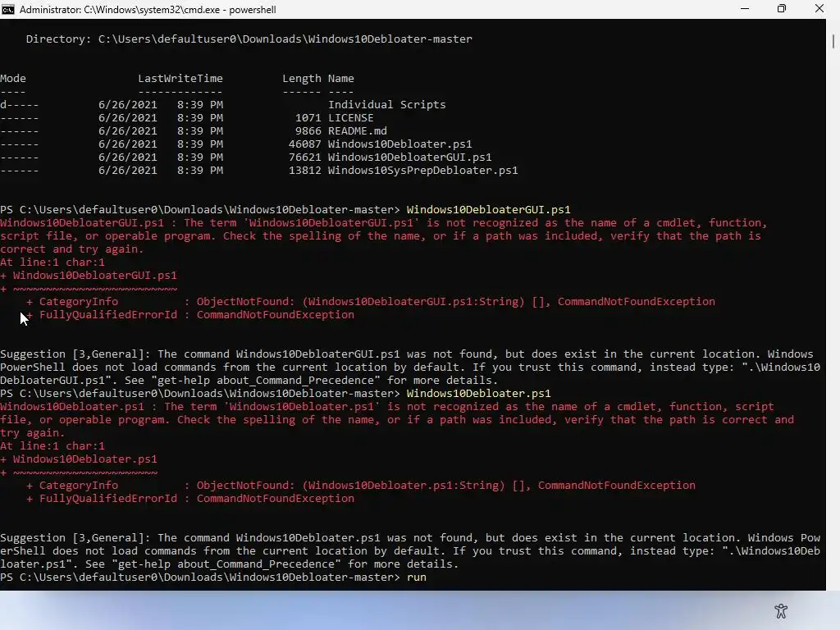Click file length value '1071'
Viewport: 840px width, 630px height.
click(x=308, y=118)
